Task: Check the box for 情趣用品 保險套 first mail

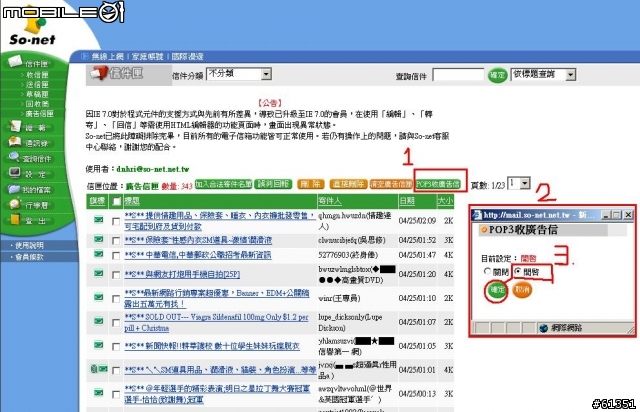Action: coord(116,221)
